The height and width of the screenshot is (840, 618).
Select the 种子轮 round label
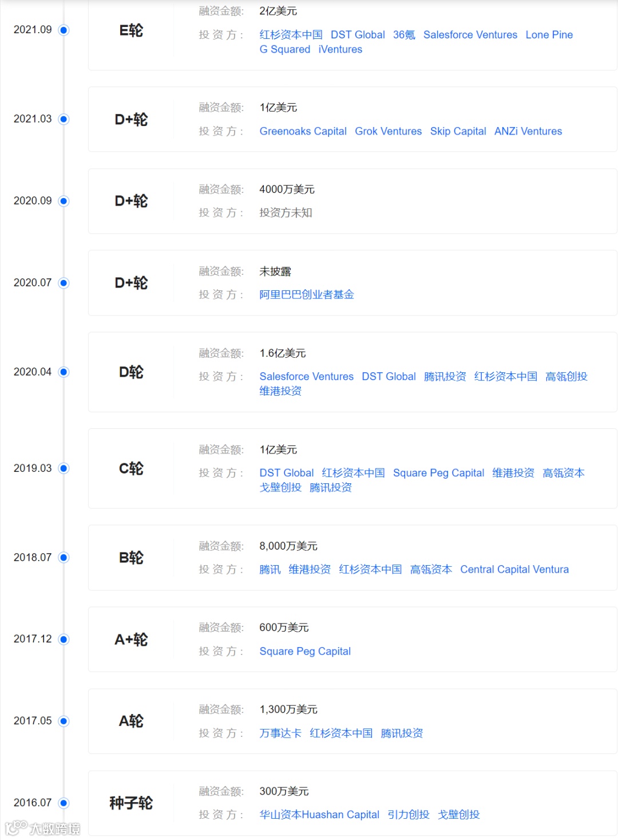[x=131, y=803]
